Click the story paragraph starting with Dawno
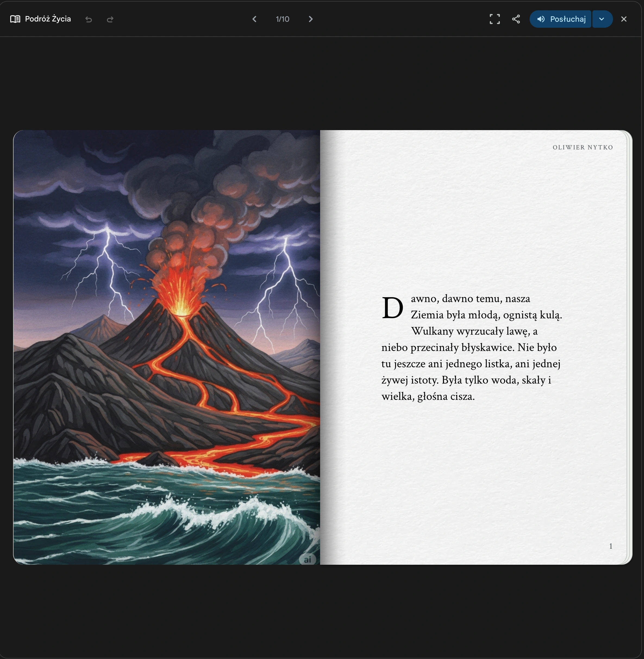 (x=472, y=348)
